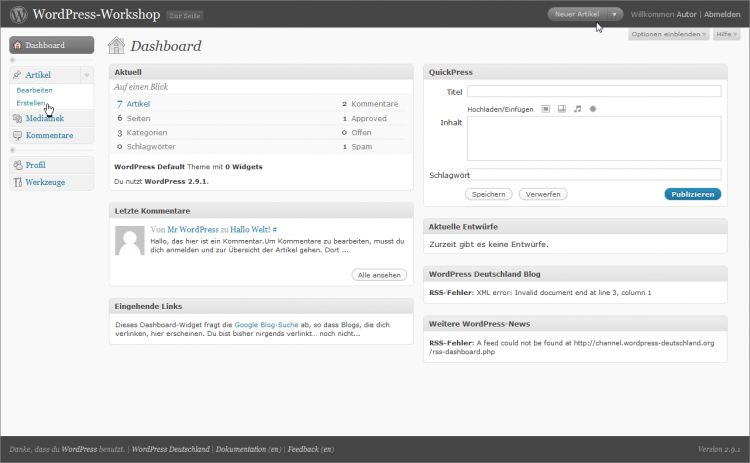Click Verwerfen in QuickPress
Image resolution: width=750 pixels, height=463 pixels.
[543, 194]
